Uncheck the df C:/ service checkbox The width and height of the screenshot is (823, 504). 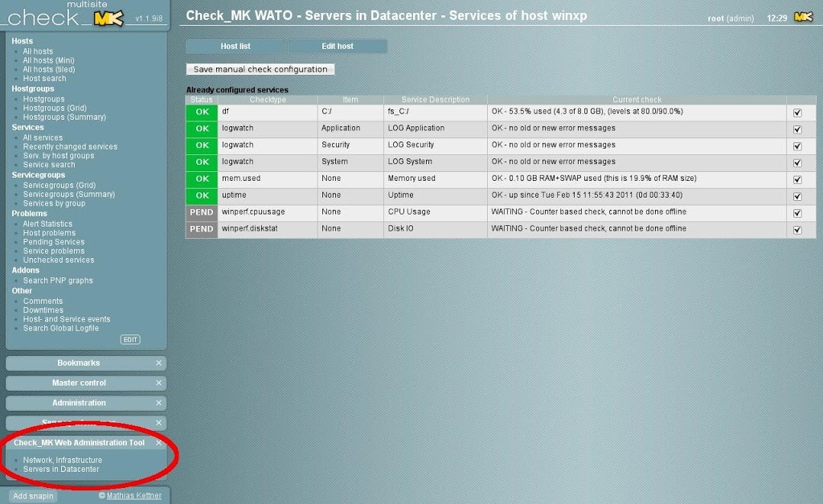click(x=797, y=113)
